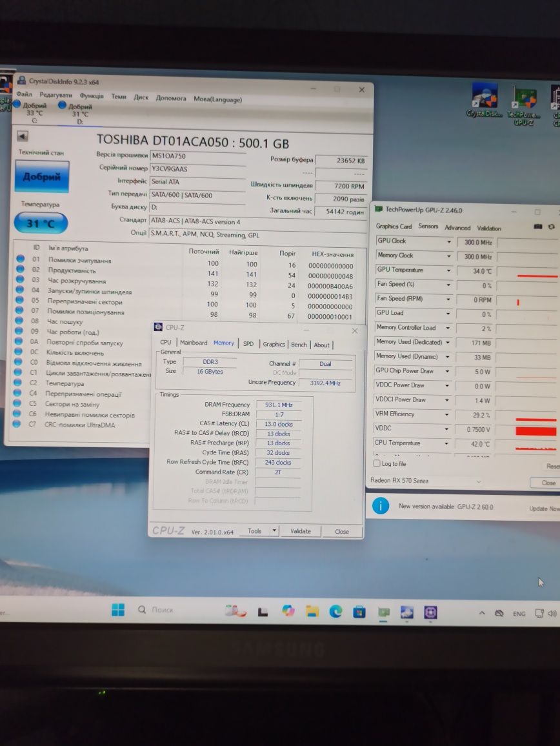Expand the Fan Speed (%) sensor dropdown
Screen dimensions: 560x746
pyautogui.click(x=448, y=285)
